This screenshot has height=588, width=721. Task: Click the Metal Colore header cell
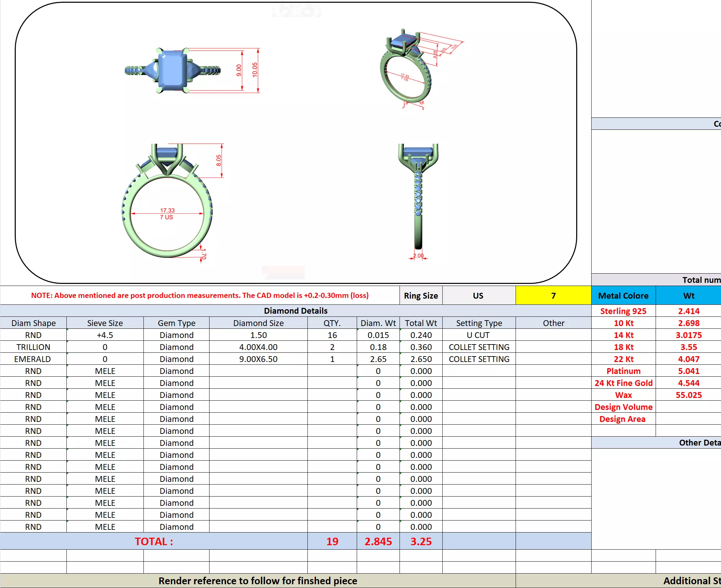[x=623, y=296]
